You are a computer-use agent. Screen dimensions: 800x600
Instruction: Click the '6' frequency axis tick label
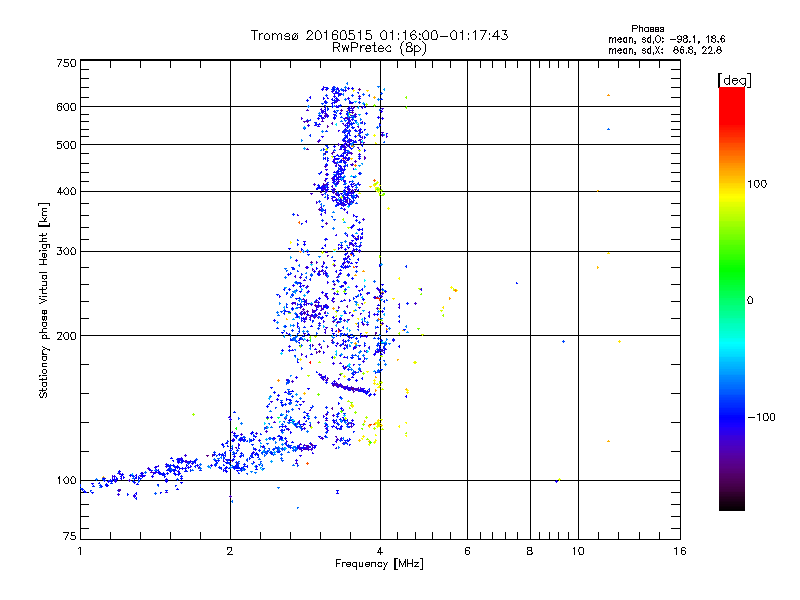[467, 551]
